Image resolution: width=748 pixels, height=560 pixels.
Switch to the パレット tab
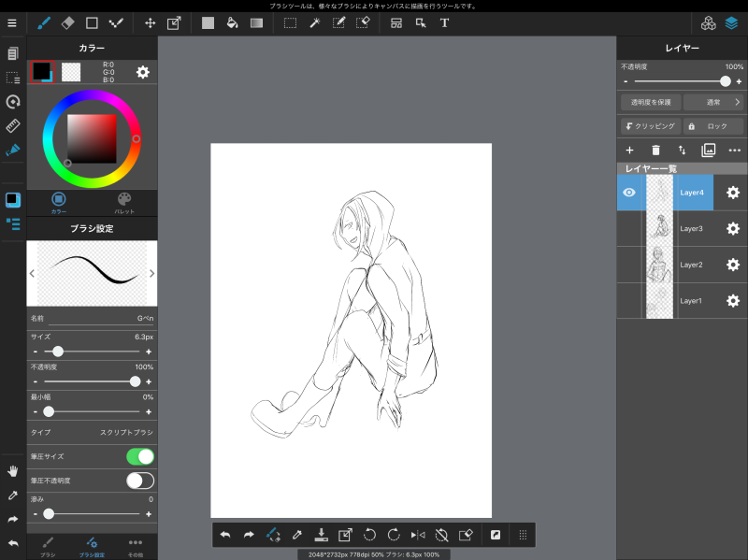pos(124,203)
